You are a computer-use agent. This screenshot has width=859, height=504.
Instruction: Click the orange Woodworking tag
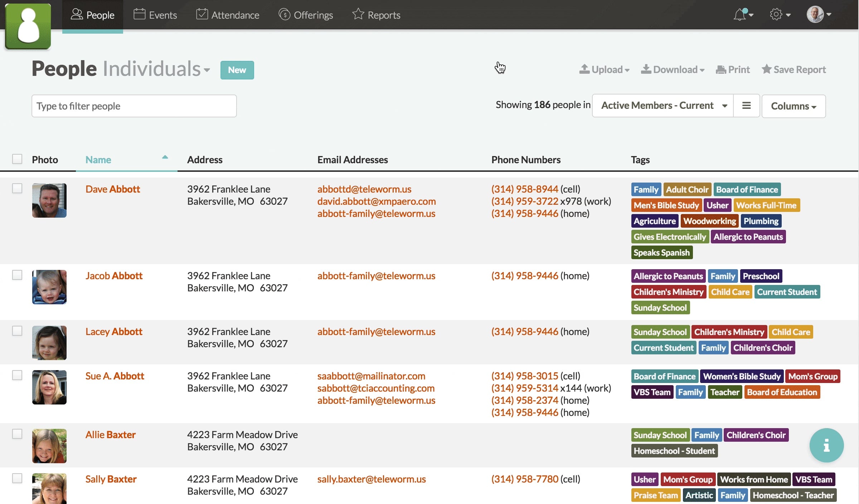pyautogui.click(x=710, y=221)
